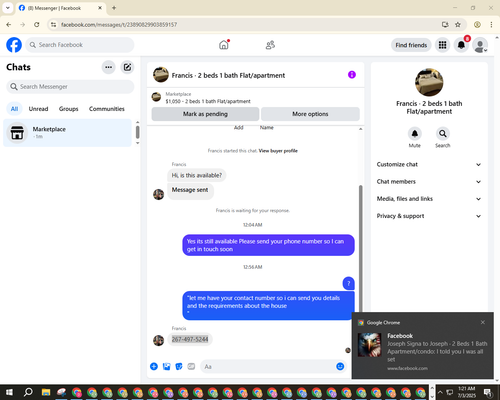Click Search Messenger field
Image resolution: width=500 pixels, height=400 pixels.
(x=70, y=87)
